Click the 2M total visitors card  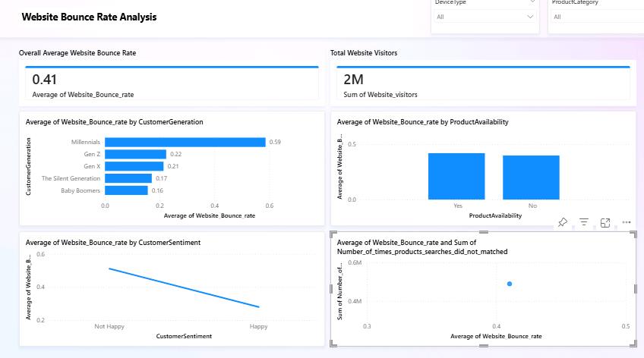(483, 83)
